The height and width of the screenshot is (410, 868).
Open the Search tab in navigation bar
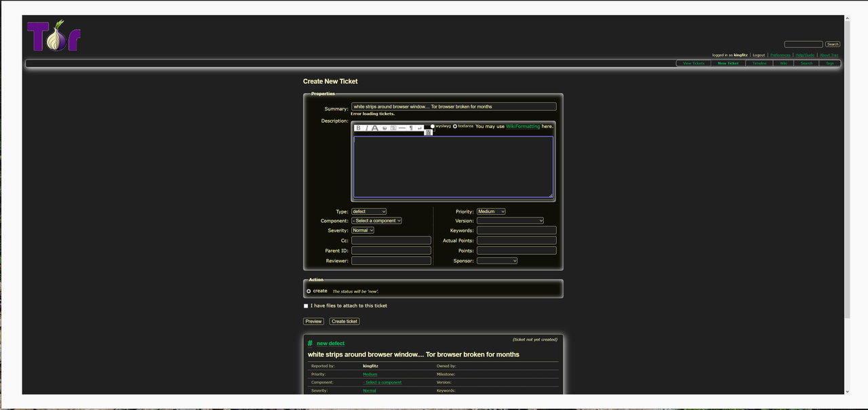tap(806, 63)
